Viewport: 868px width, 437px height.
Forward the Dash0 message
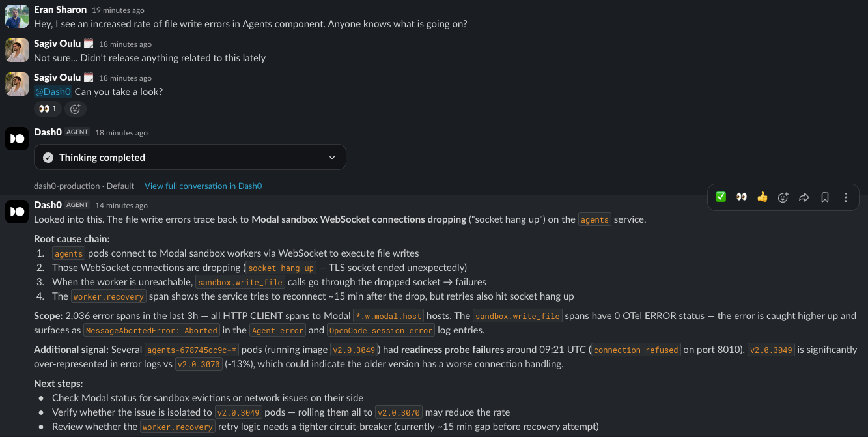point(804,197)
